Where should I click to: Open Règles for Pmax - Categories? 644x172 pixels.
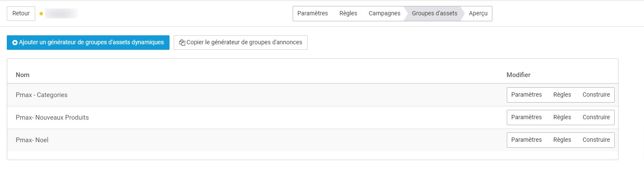[x=562, y=95]
